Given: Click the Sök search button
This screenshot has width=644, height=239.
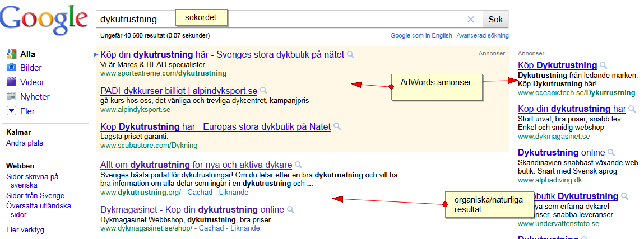Looking at the screenshot, I should (495, 19).
